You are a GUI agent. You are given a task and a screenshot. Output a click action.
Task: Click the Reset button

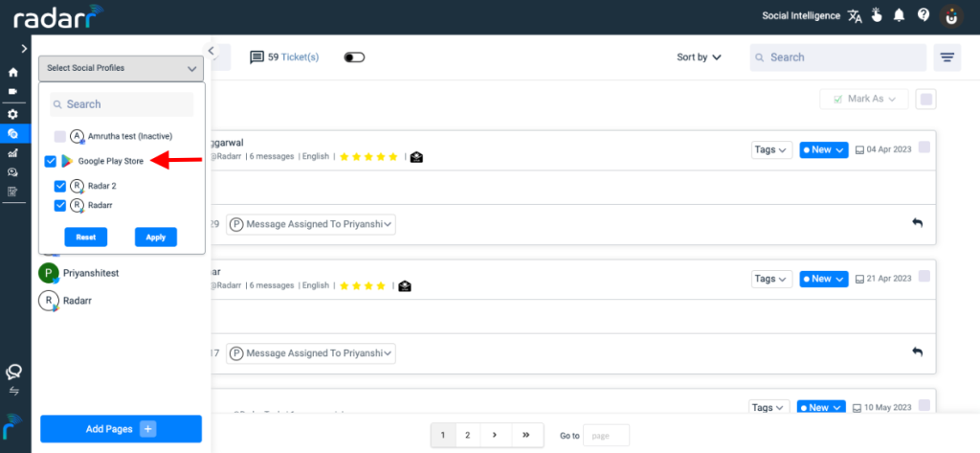pyautogui.click(x=85, y=238)
